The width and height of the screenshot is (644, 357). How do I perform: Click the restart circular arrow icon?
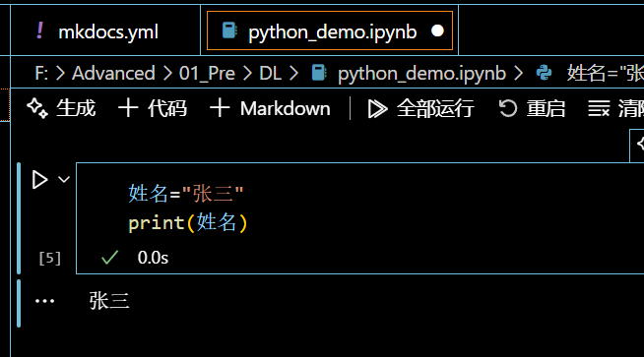pos(508,109)
